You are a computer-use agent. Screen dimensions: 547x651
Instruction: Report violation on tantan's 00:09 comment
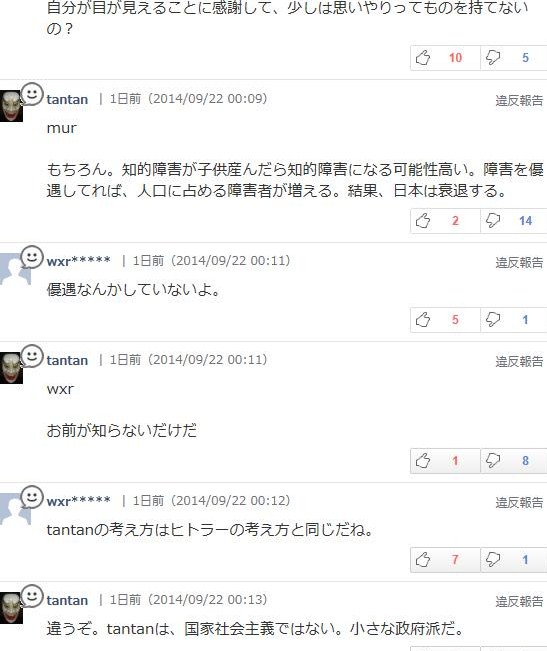point(519,100)
